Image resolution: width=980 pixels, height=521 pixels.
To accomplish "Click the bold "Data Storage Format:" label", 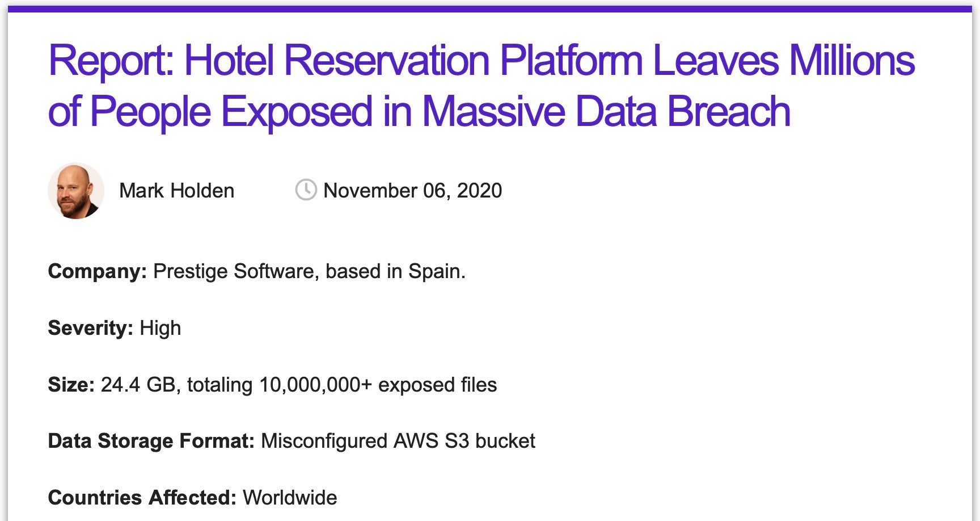I will (x=151, y=441).
